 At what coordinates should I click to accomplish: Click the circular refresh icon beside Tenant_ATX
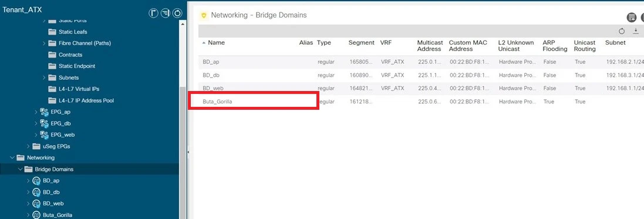click(x=177, y=14)
